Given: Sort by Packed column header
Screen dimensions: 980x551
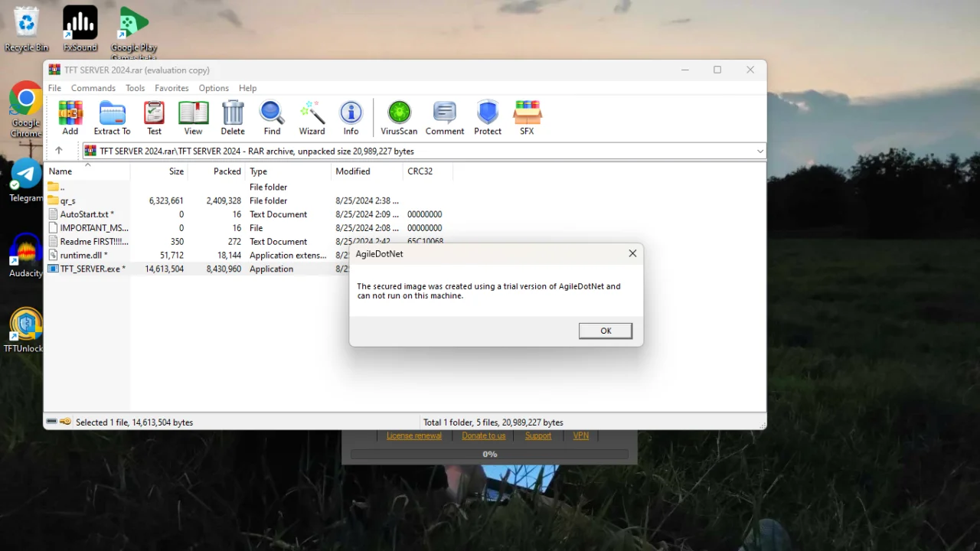Looking at the screenshot, I should pos(216,171).
